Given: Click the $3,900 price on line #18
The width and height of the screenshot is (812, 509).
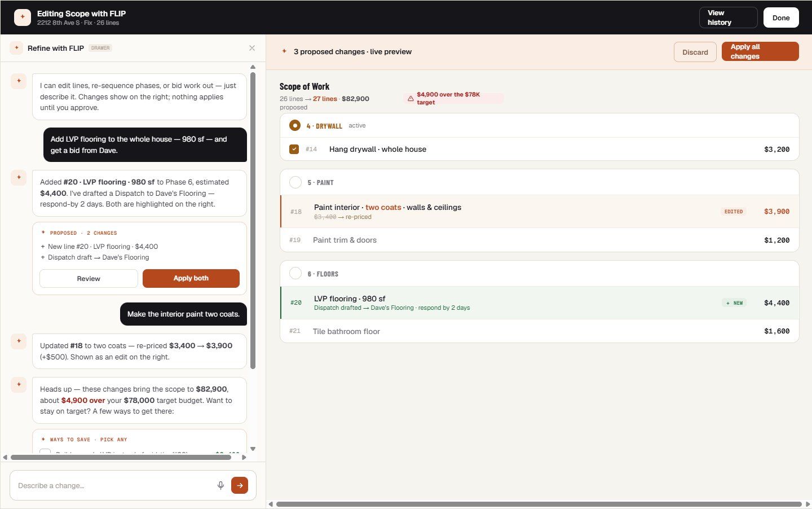Looking at the screenshot, I should [x=776, y=212].
